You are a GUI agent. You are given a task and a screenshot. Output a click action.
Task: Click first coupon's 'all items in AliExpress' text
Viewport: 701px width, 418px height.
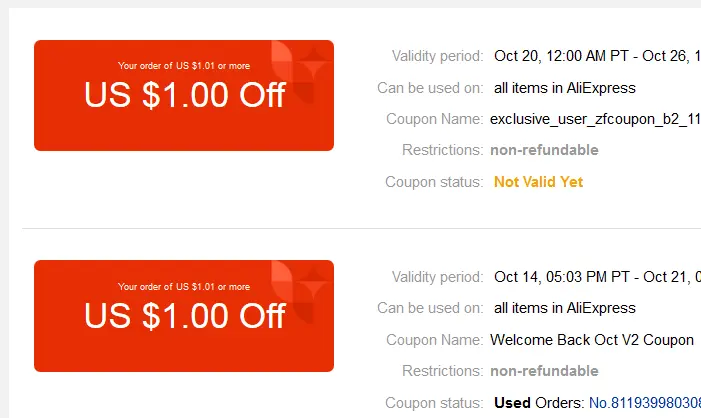(565, 88)
